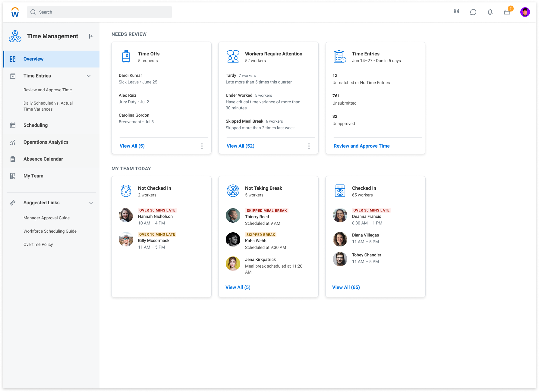Select the Operations Analytics chart icon
The image size is (539, 392).
point(13,142)
